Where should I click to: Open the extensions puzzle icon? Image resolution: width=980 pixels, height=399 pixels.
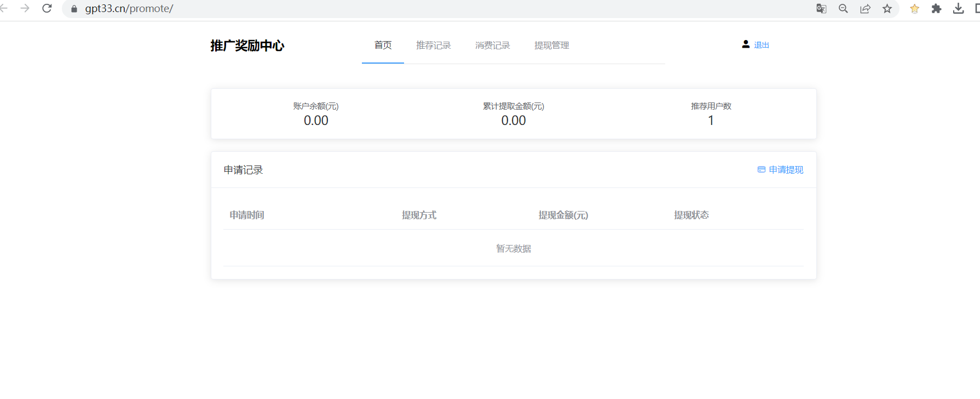pyautogui.click(x=936, y=9)
